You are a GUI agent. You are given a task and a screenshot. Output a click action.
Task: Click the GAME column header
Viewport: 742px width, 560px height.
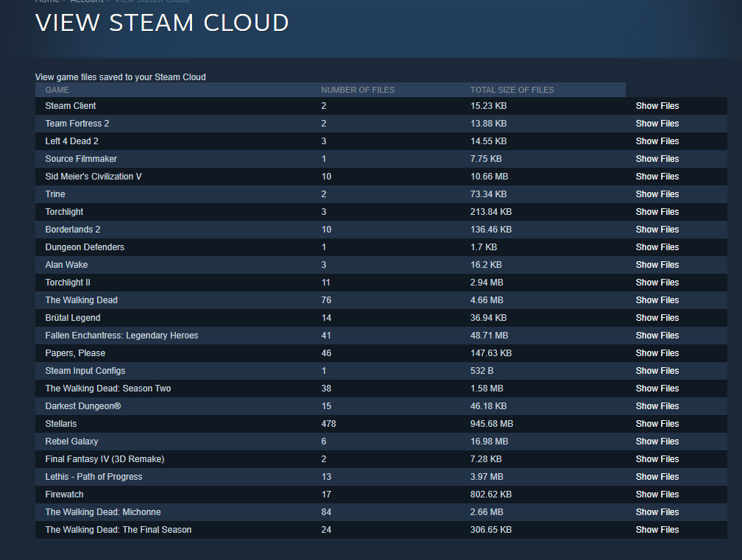coord(57,90)
